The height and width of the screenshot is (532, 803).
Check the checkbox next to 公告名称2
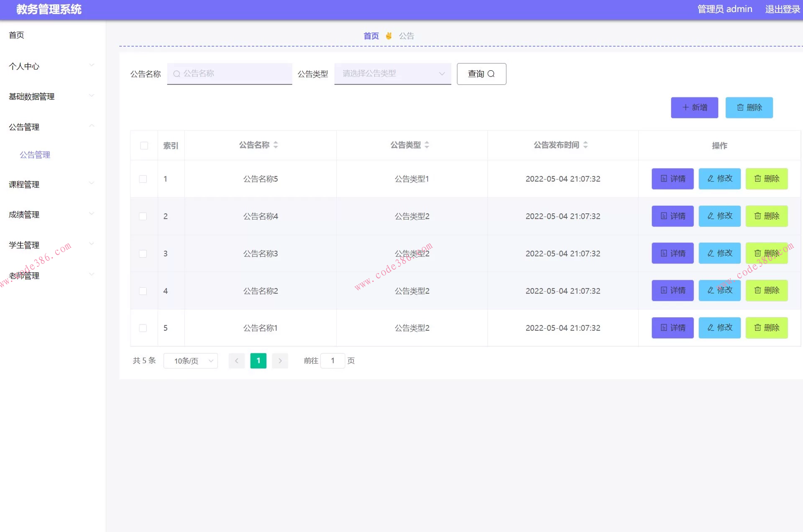coord(143,291)
